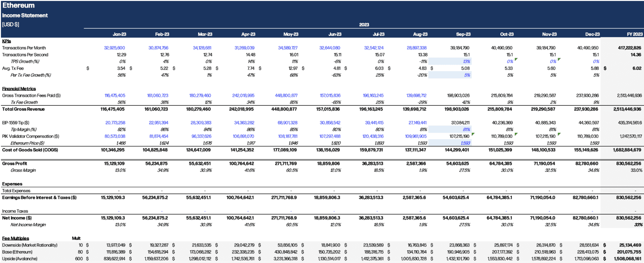This screenshot has height=263, width=644.
Task: Select the underlined Fee Multiples heading
Action: pos(15,239)
